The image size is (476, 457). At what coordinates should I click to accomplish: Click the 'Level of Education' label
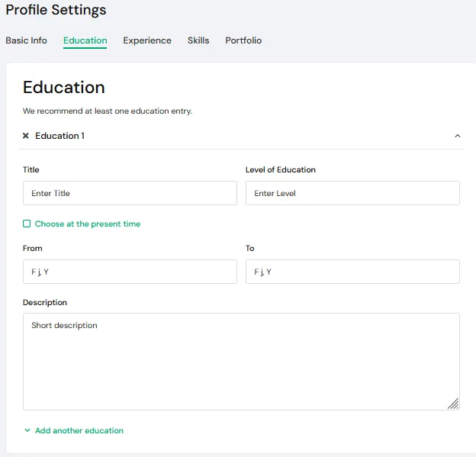tap(281, 169)
